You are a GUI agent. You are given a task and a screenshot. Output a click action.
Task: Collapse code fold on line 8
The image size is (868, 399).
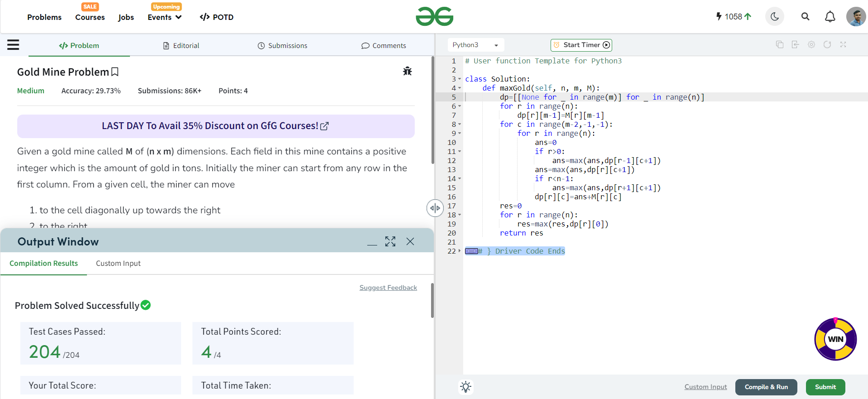(x=460, y=125)
